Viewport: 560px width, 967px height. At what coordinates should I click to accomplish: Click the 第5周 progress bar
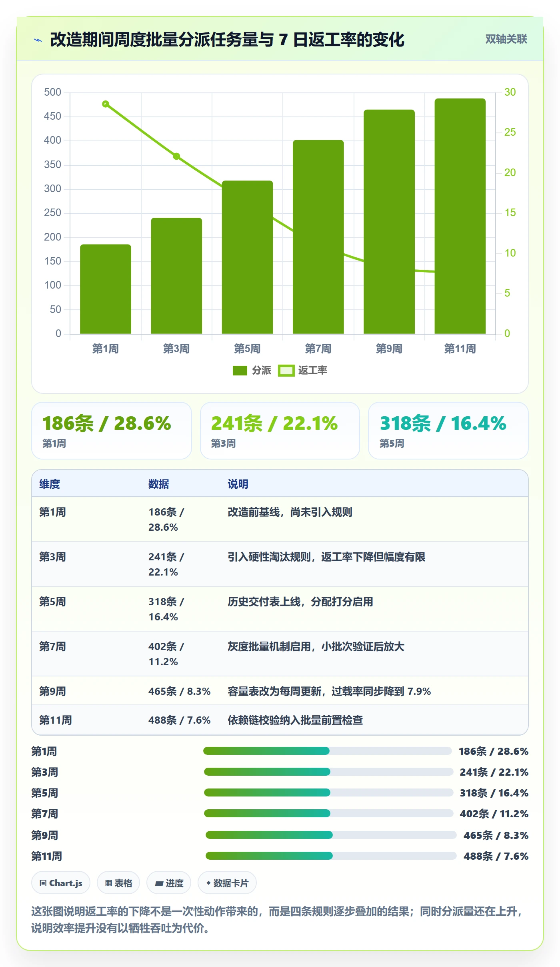pyautogui.click(x=328, y=792)
